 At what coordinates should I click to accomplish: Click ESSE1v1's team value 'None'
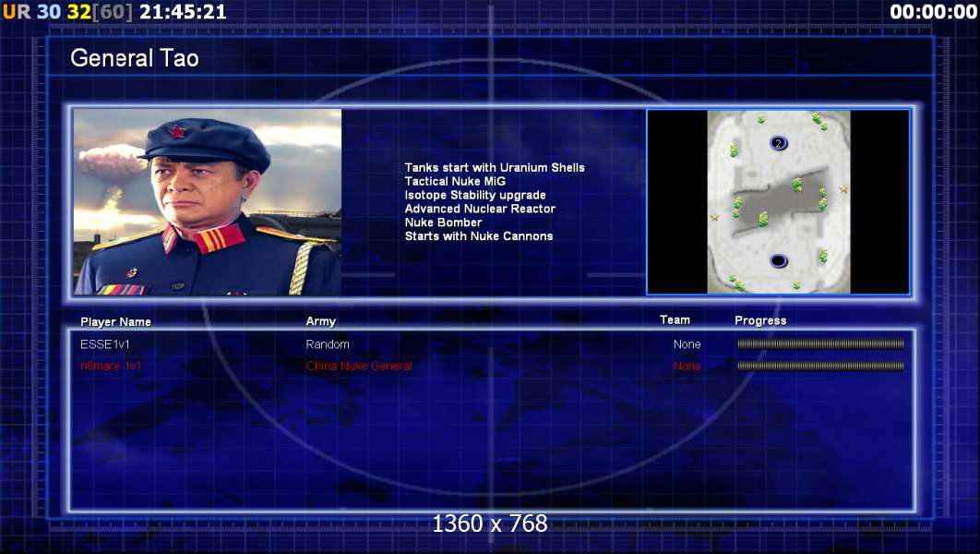pos(687,344)
